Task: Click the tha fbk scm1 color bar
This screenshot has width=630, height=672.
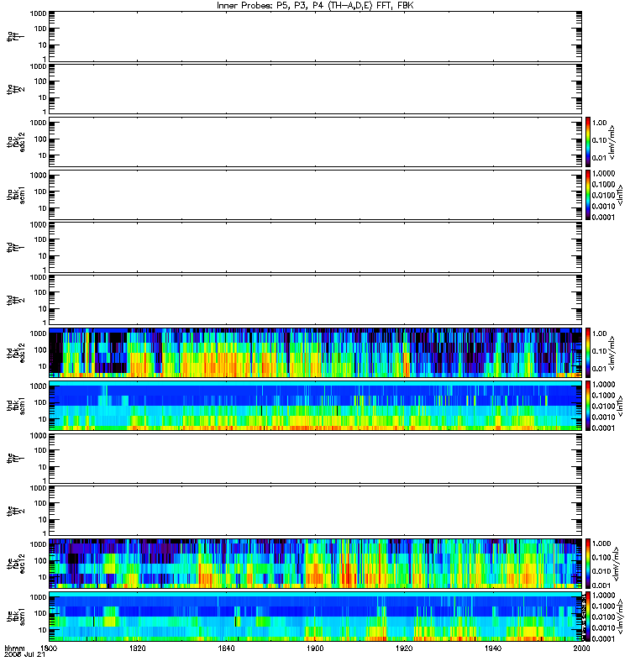Action: point(588,195)
